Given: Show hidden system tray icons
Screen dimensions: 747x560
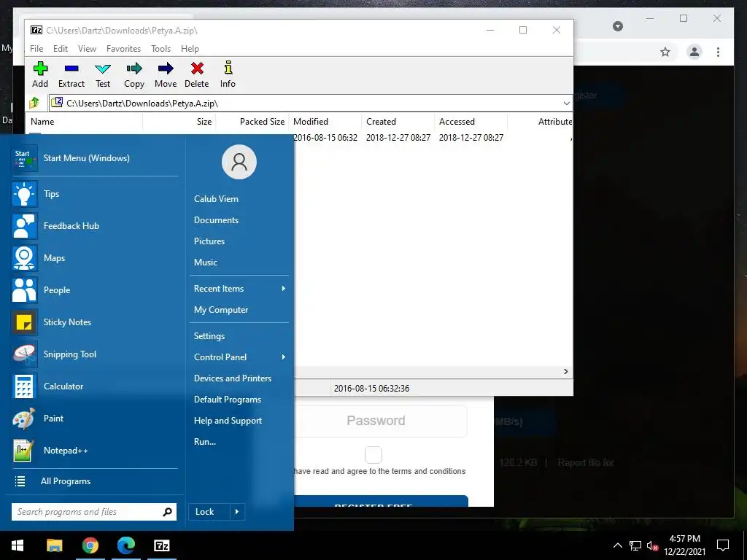Looking at the screenshot, I should pyautogui.click(x=617, y=545).
